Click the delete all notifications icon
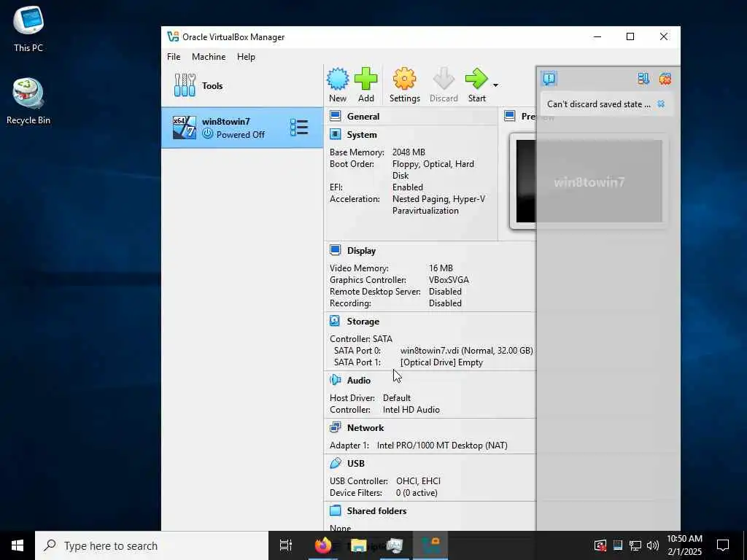747x560 pixels. pos(665,79)
